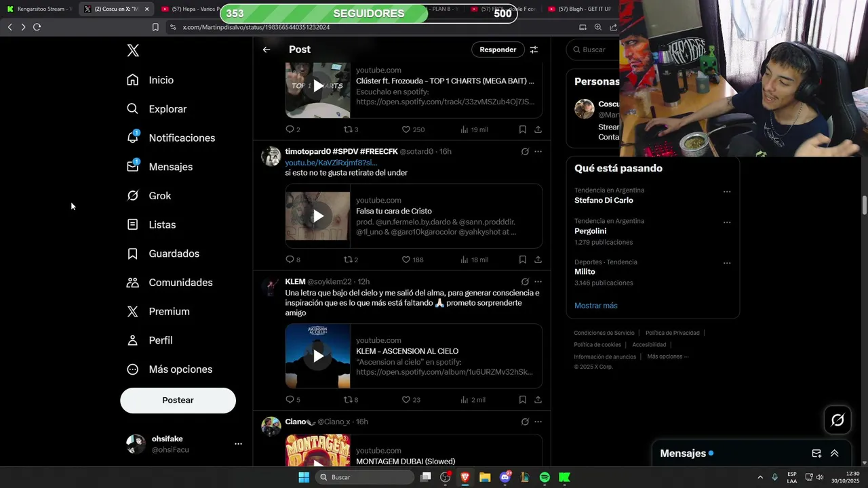Open more options for Milito trend
The width and height of the screenshot is (868, 488).
click(x=727, y=263)
